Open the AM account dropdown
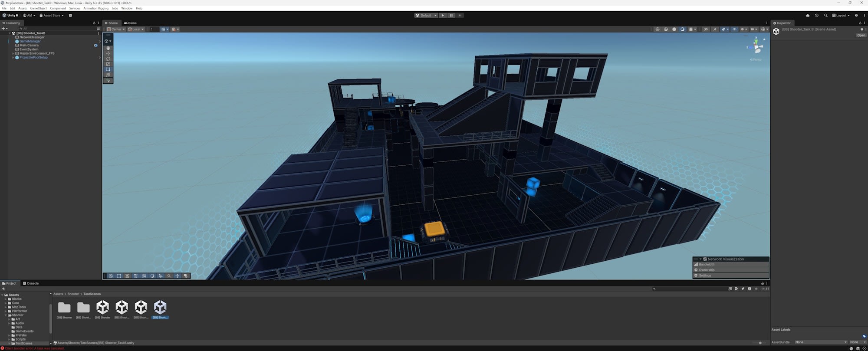 click(29, 16)
